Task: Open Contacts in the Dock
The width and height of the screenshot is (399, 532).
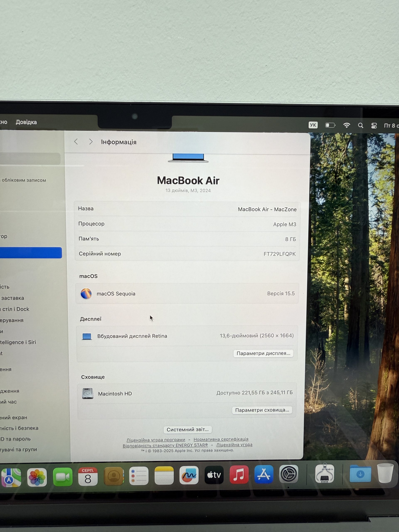Action: point(114,476)
